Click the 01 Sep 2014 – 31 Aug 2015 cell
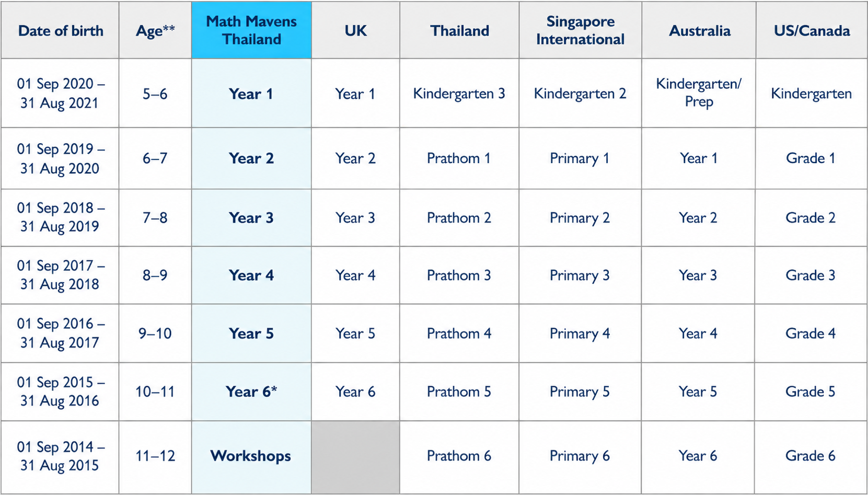This screenshot has width=868, height=495. point(60,457)
